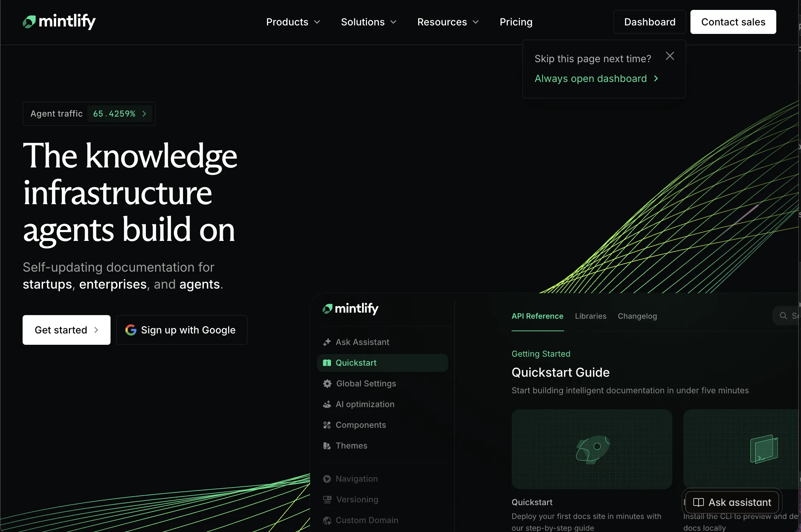Viewport: 801px width, 532px height.
Task: Click chevron next to Always open dashboard
Action: point(656,78)
